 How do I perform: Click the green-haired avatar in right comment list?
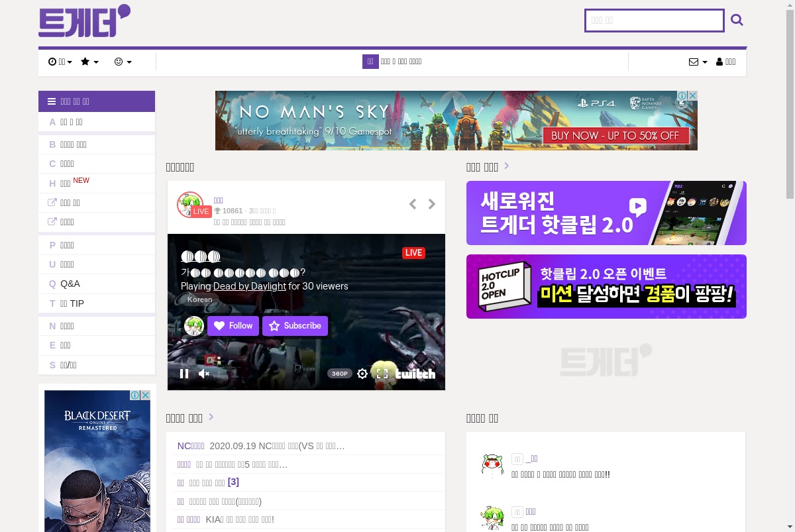point(492,519)
